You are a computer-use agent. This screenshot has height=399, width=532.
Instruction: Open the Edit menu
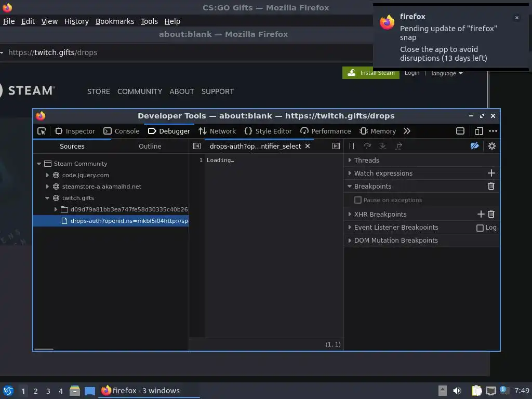pyautogui.click(x=28, y=21)
